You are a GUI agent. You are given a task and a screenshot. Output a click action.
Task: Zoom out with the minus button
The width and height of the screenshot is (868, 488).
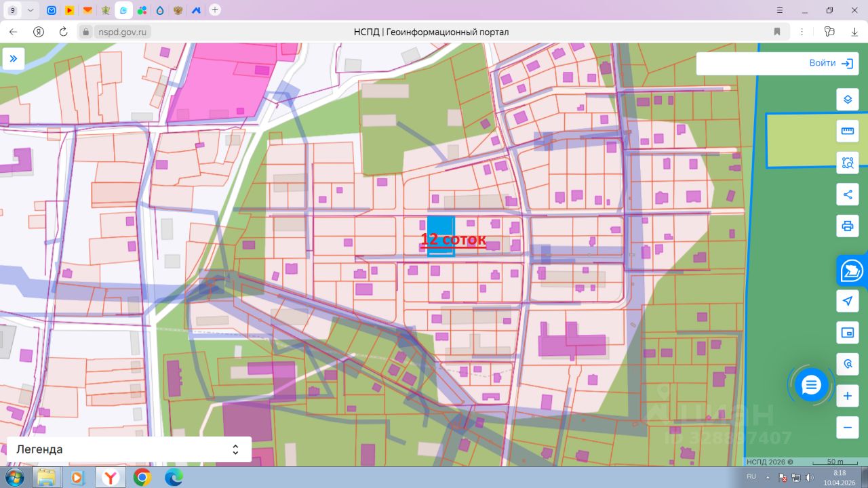point(847,428)
